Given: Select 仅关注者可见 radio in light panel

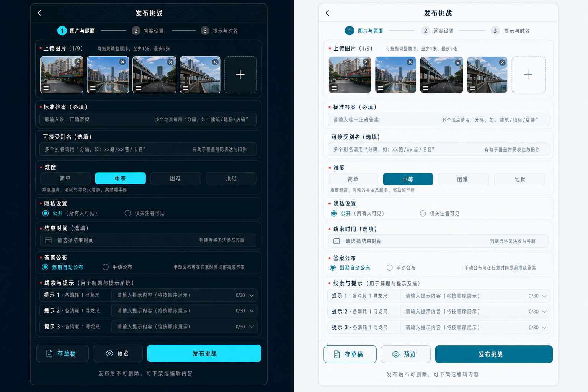Looking at the screenshot, I should (423, 214).
